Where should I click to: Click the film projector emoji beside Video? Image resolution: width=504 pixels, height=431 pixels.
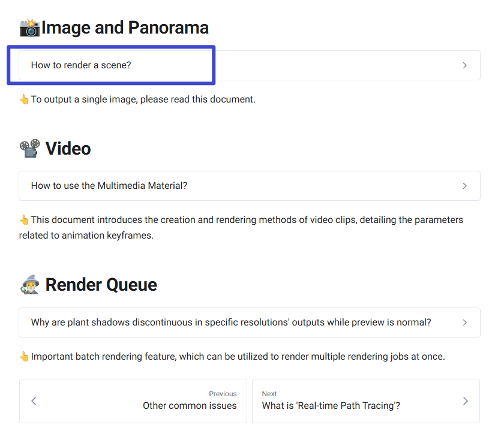(30, 148)
